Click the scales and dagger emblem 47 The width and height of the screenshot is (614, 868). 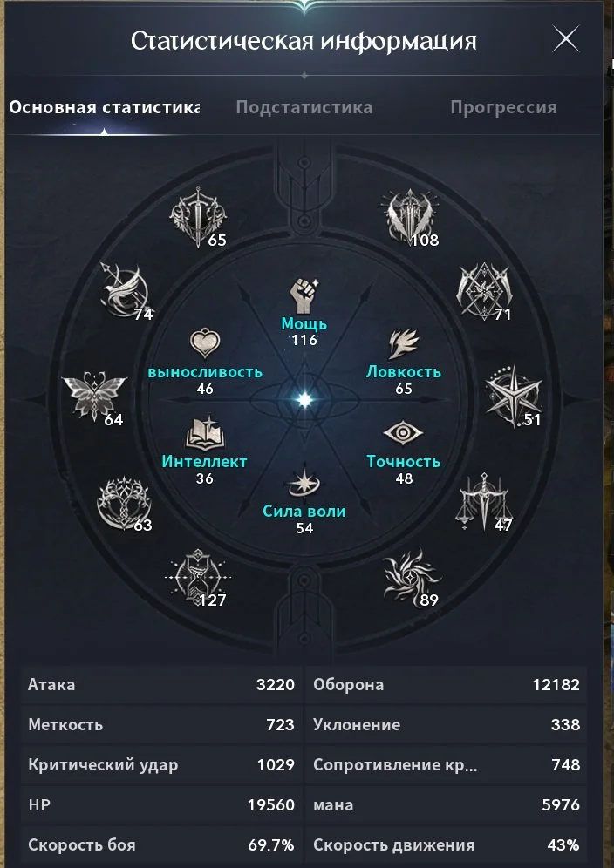pos(484,502)
